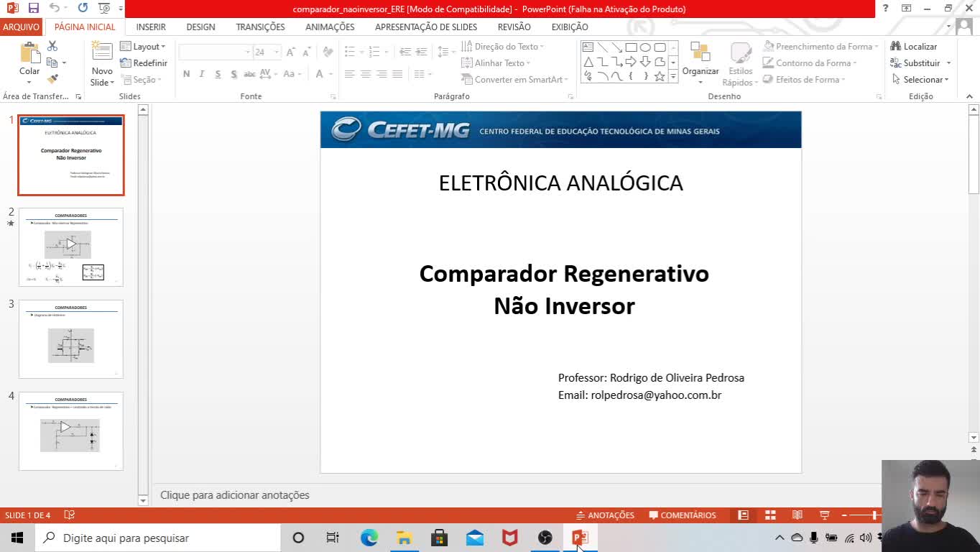This screenshot has width=980, height=552.
Task: Toggle strikethrough abc formatting
Action: click(x=249, y=74)
